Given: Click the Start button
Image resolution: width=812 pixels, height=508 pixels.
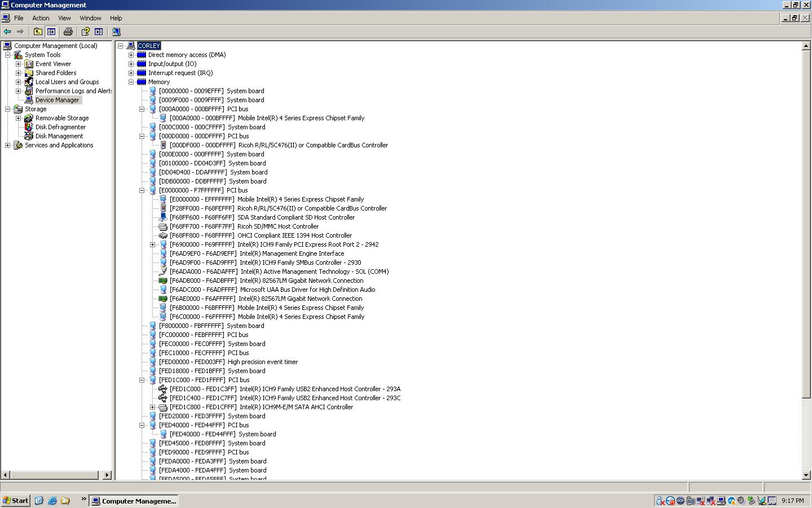Looking at the screenshot, I should pos(16,501).
